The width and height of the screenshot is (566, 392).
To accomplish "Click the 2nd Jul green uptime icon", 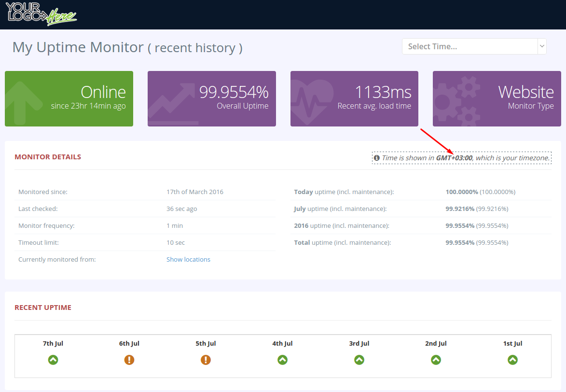I will point(436,360).
